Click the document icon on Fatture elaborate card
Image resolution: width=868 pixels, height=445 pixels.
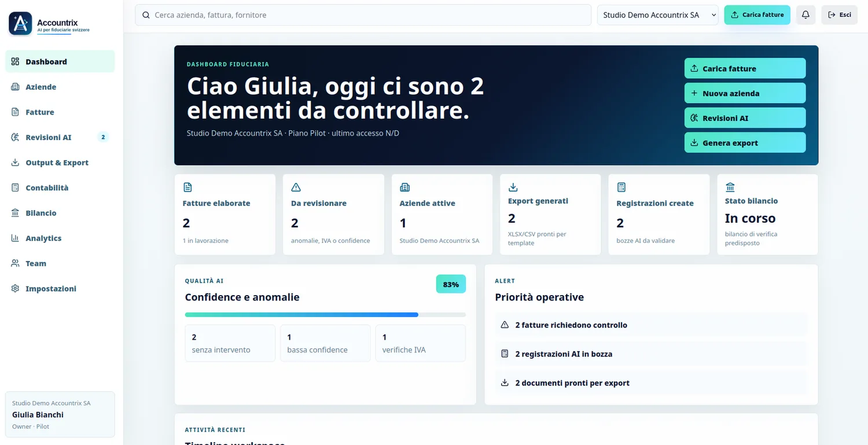click(187, 187)
